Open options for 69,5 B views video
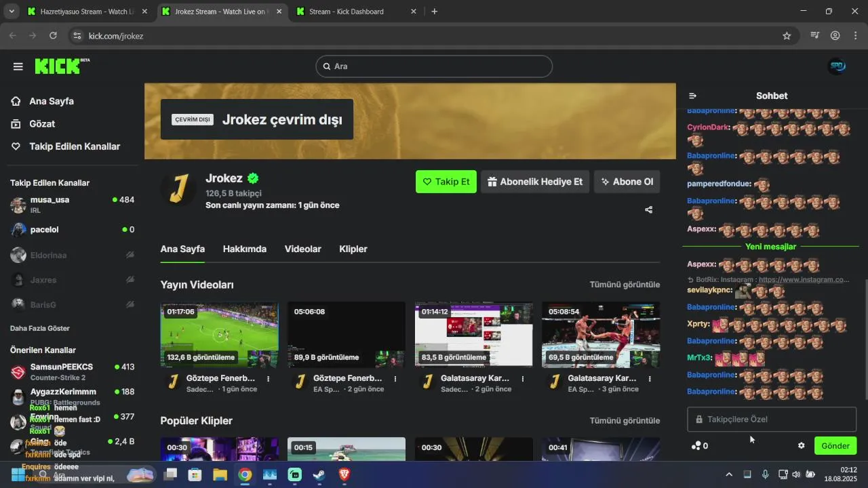 point(650,379)
